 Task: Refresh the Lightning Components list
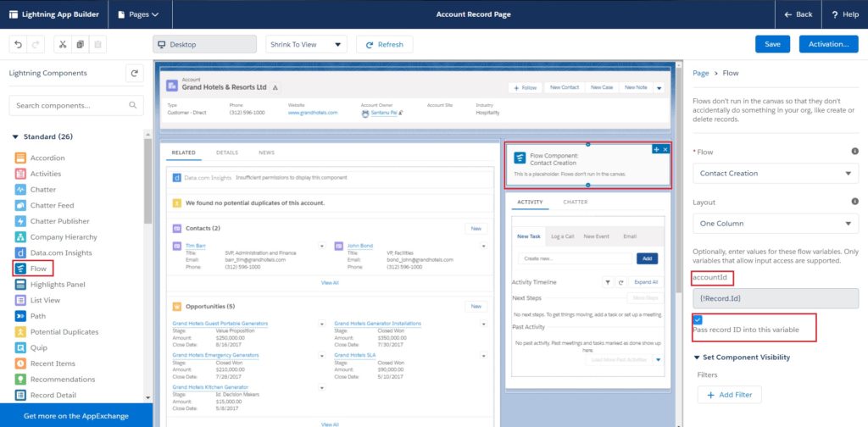coord(134,74)
